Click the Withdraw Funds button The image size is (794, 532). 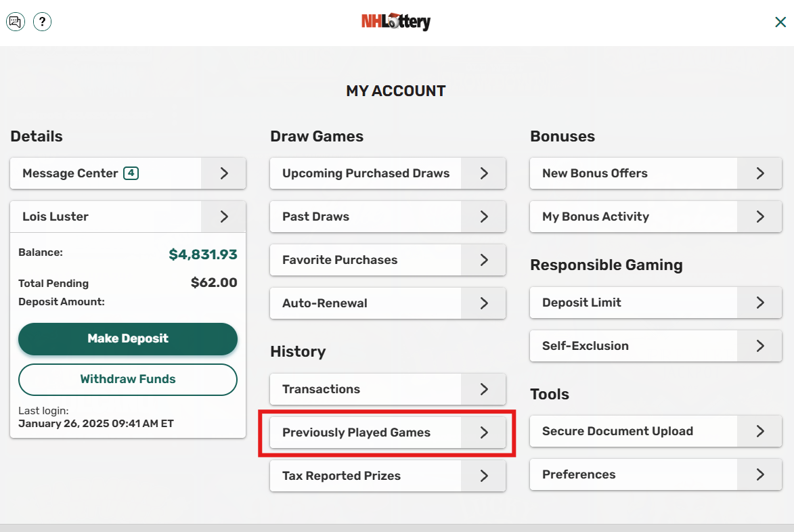point(127,380)
